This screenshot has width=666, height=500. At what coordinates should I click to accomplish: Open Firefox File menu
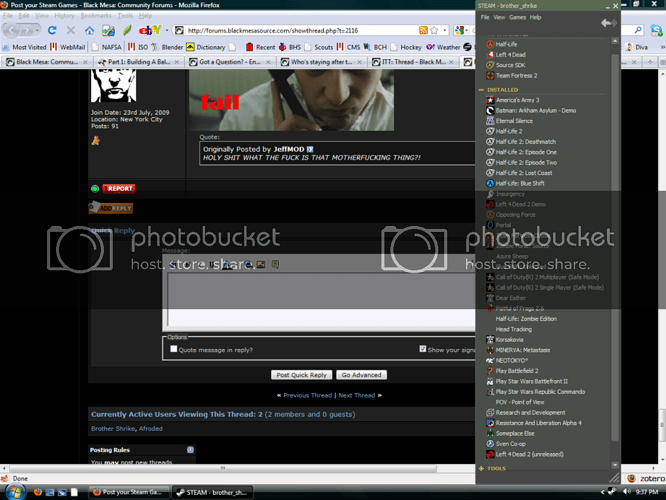[x=8, y=16]
